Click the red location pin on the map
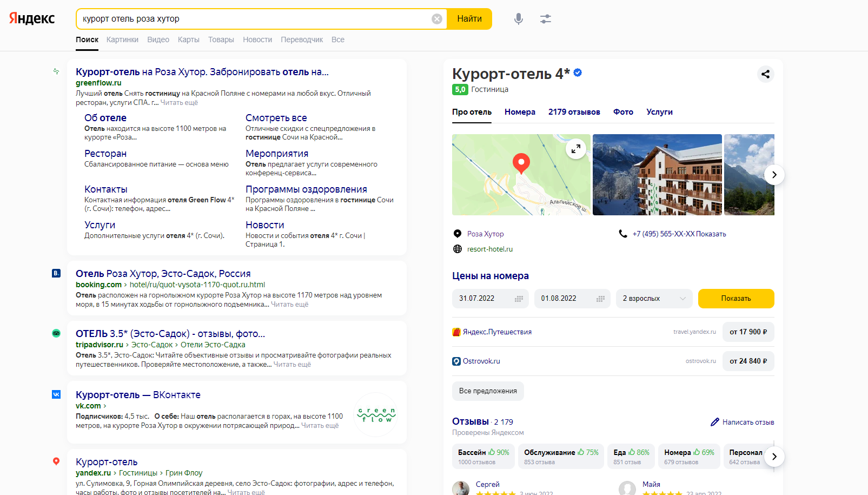 [521, 163]
